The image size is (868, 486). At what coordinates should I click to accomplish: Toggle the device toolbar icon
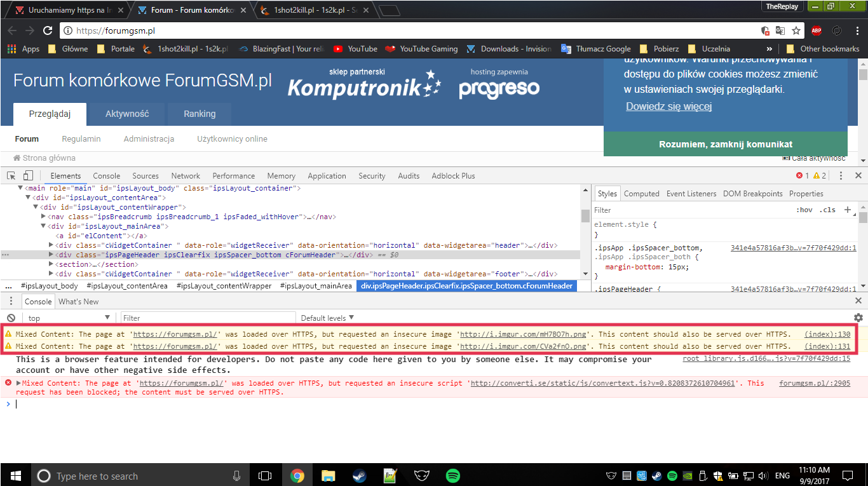click(27, 176)
